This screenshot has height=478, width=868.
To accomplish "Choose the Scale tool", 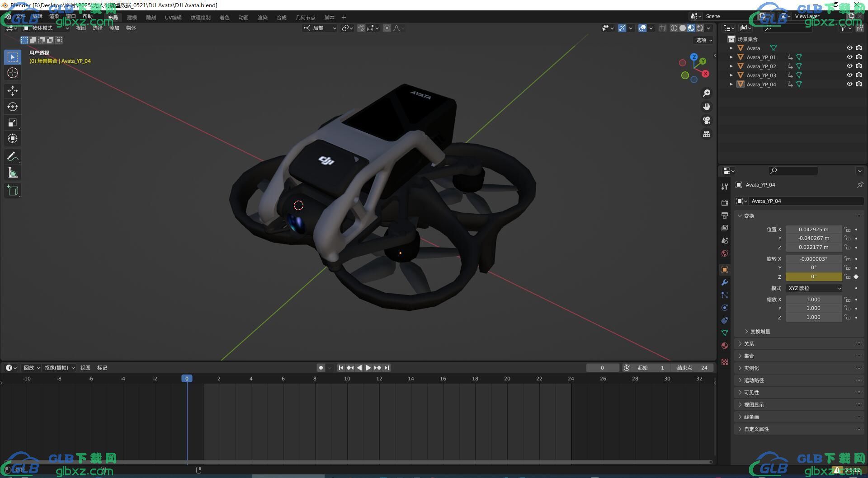I will click(x=13, y=122).
